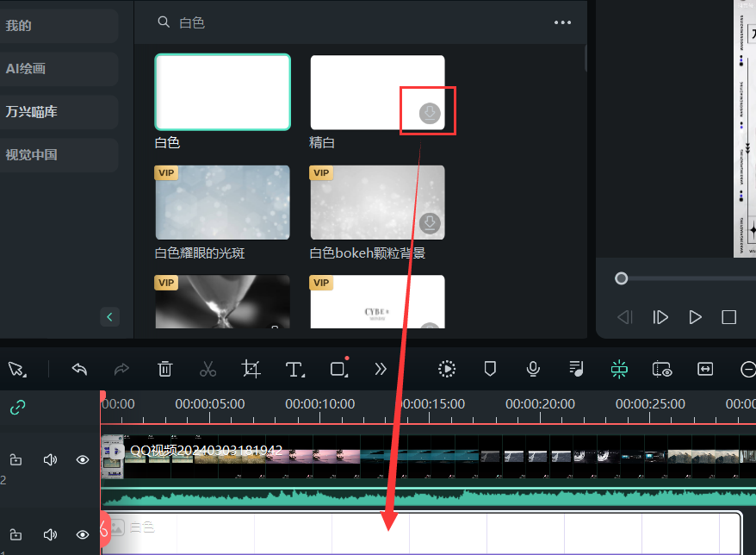Viewport: 756px width, 555px height.
Task: Click the preview progress slider handle
Action: 622,278
